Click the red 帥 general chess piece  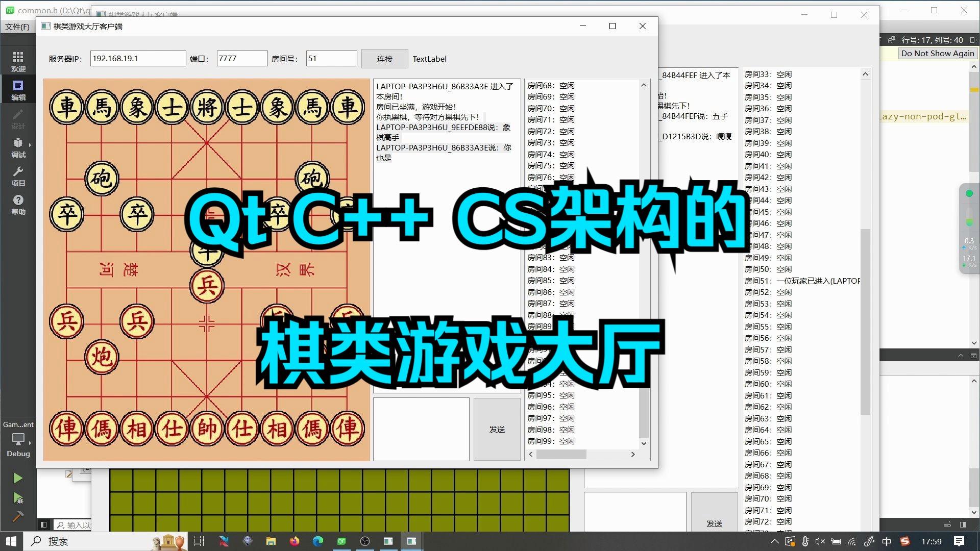pyautogui.click(x=207, y=429)
